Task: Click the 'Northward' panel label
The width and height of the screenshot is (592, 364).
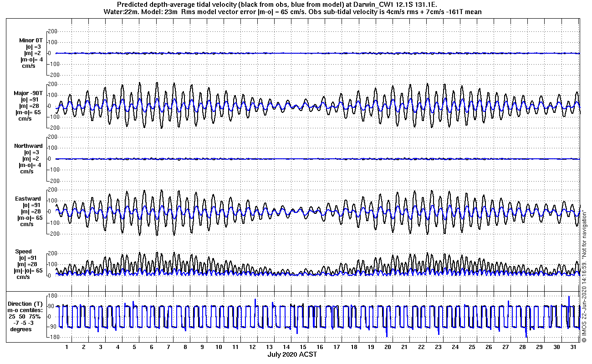Action: click(x=28, y=146)
